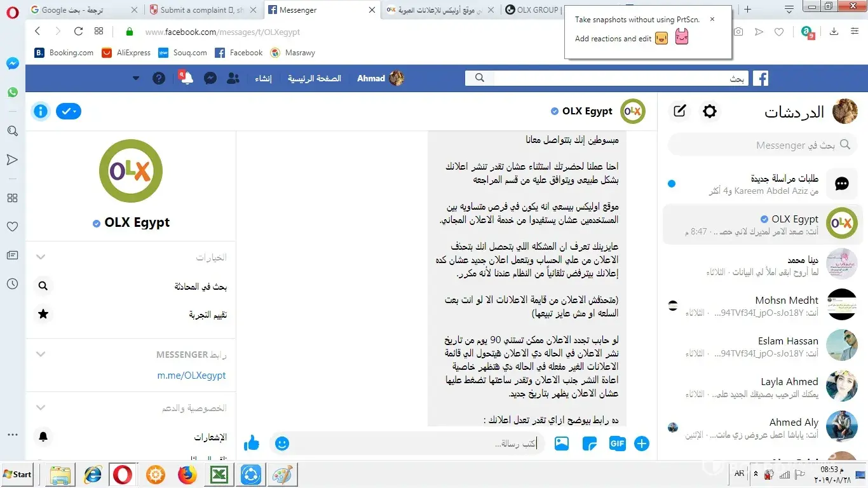Open the ad blocker extension icon

(x=807, y=32)
